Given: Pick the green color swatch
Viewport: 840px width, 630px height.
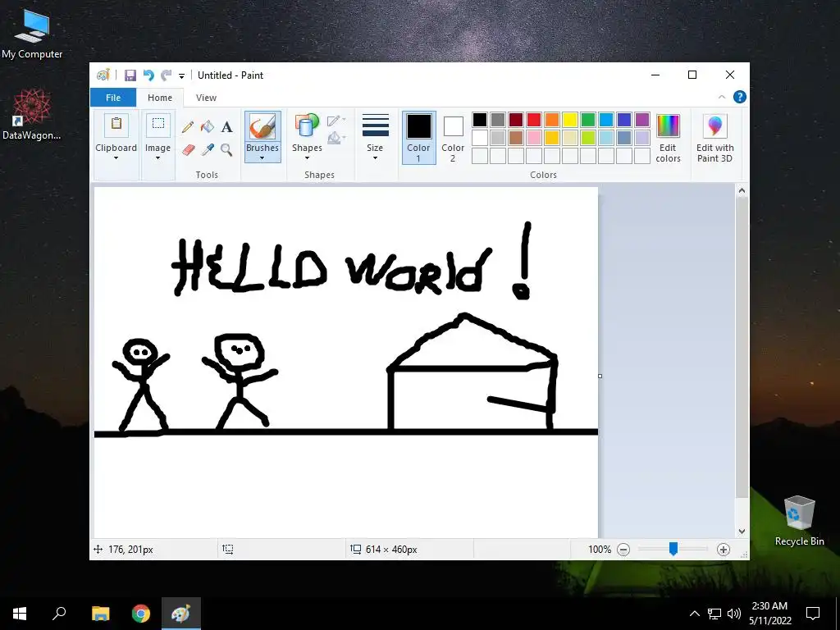Looking at the screenshot, I should coord(588,120).
